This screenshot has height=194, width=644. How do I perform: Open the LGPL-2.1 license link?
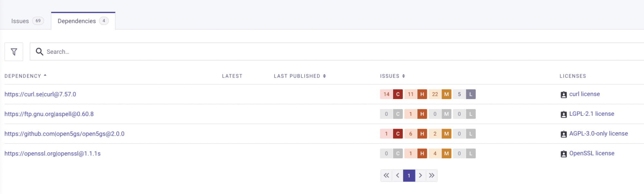[x=591, y=114]
